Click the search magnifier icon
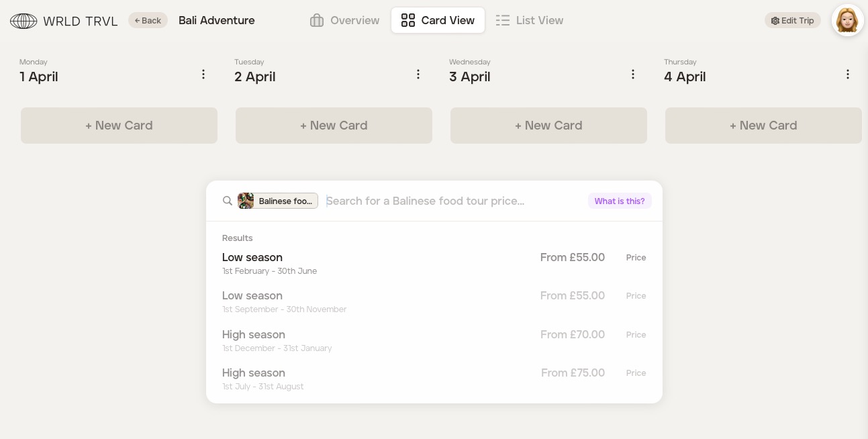Viewport: 868px width, 439px height. coord(228,201)
